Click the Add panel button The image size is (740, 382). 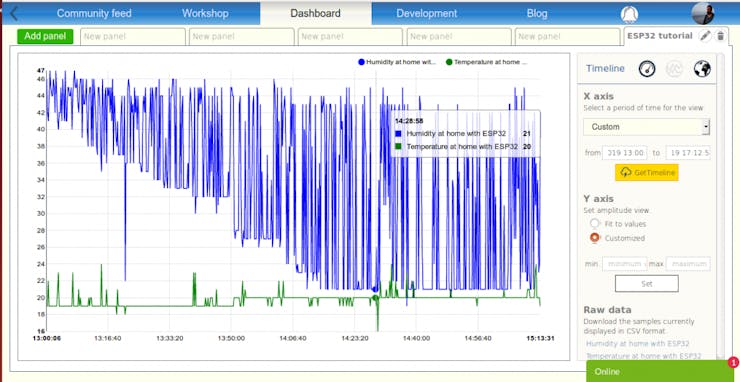pyautogui.click(x=45, y=36)
